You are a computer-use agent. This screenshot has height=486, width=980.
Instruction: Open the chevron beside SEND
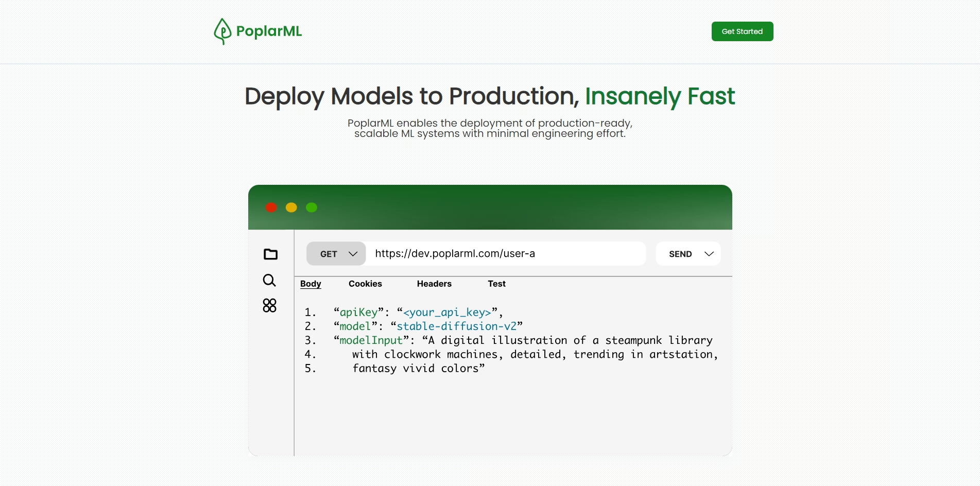click(x=709, y=254)
